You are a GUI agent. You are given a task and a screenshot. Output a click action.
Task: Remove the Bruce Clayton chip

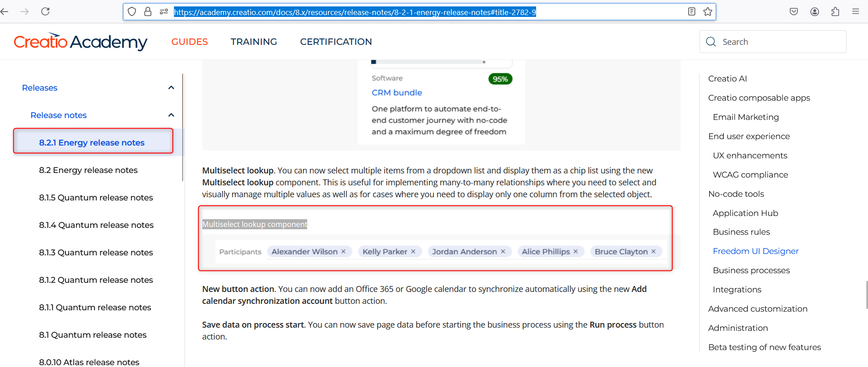click(653, 252)
